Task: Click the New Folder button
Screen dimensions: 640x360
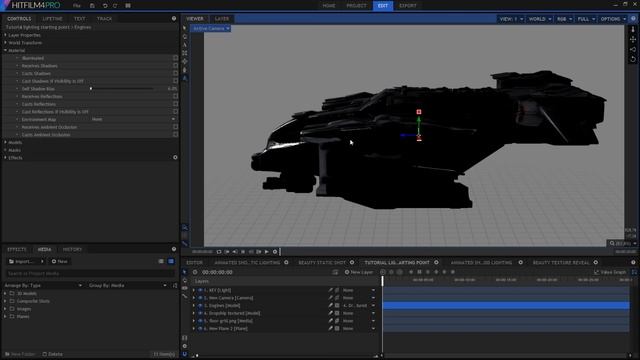Action: (20, 354)
